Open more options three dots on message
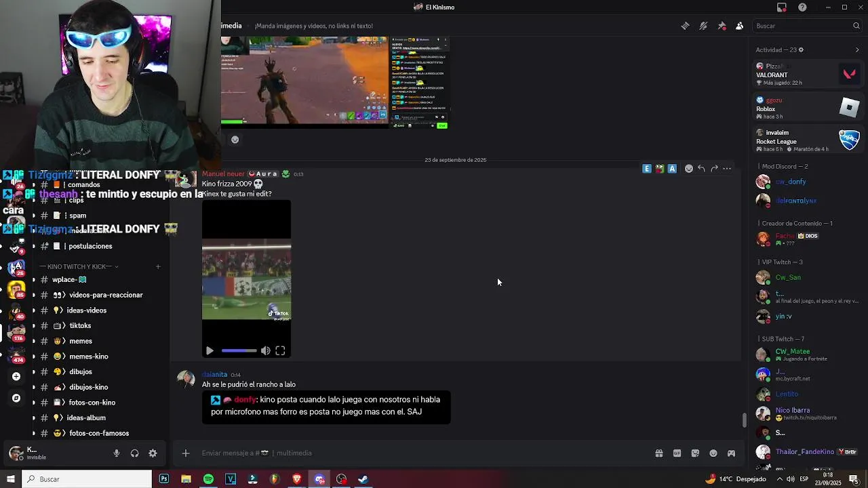868x488 pixels. [x=727, y=169]
